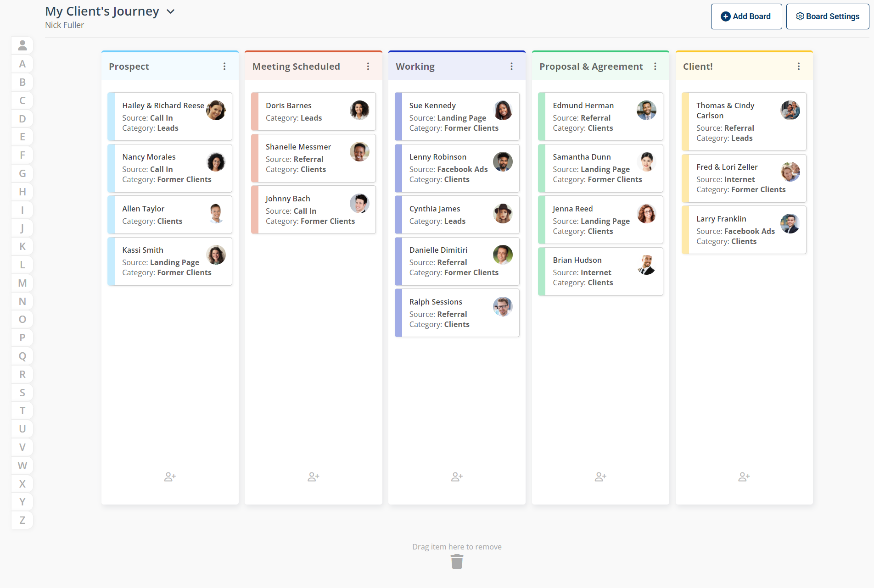
Task: Filter contacts by letter H
Action: tap(22, 192)
